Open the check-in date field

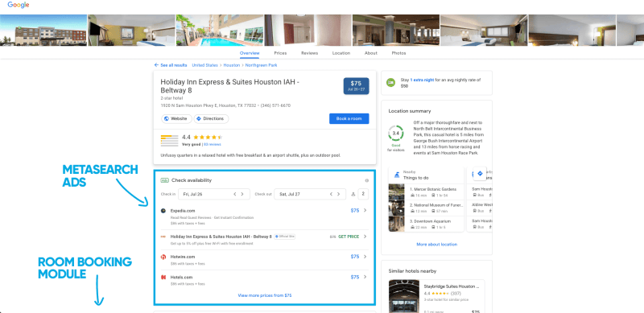213,194
